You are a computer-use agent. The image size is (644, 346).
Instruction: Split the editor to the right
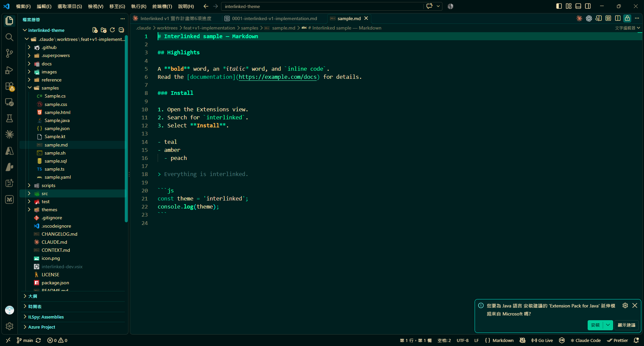(618, 18)
